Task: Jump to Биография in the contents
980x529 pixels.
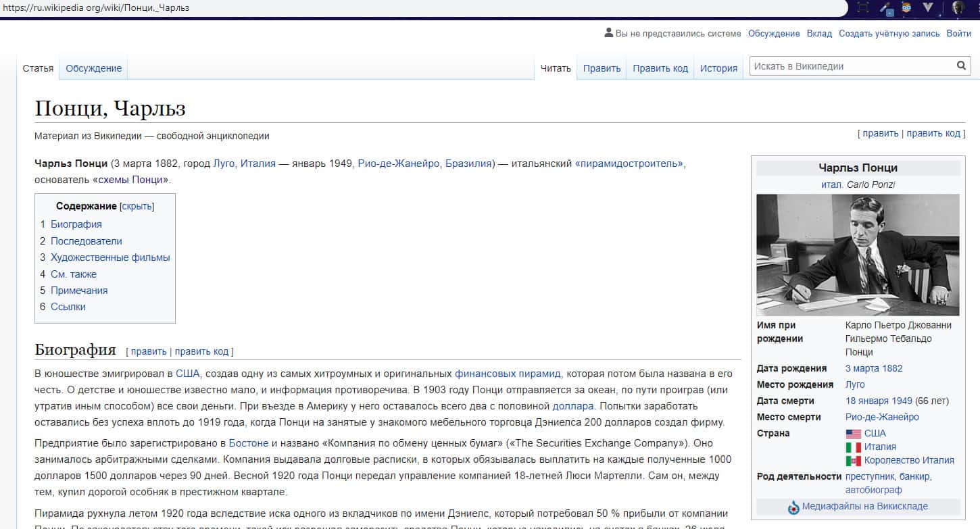Action: coord(76,224)
